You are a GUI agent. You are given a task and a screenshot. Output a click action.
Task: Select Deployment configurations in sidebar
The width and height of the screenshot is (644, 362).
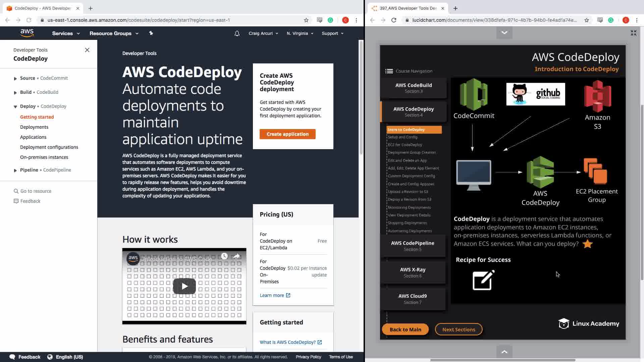tap(49, 147)
